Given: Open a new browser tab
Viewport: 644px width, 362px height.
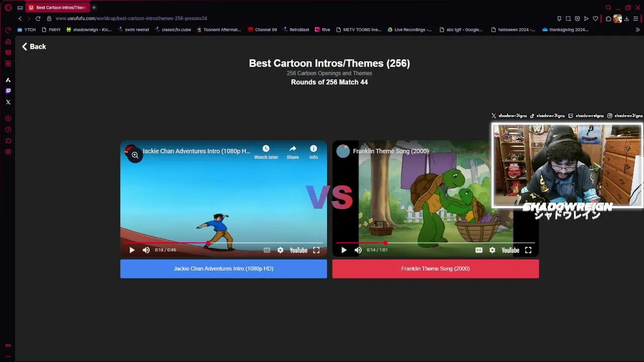Looking at the screenshot, I should click(x=94, y=8).
